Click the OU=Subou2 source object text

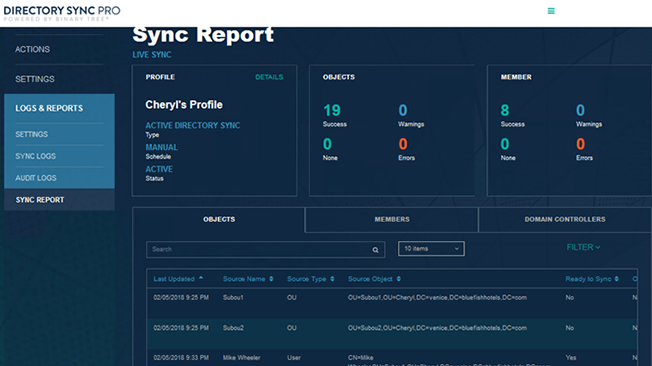[437, 328]
